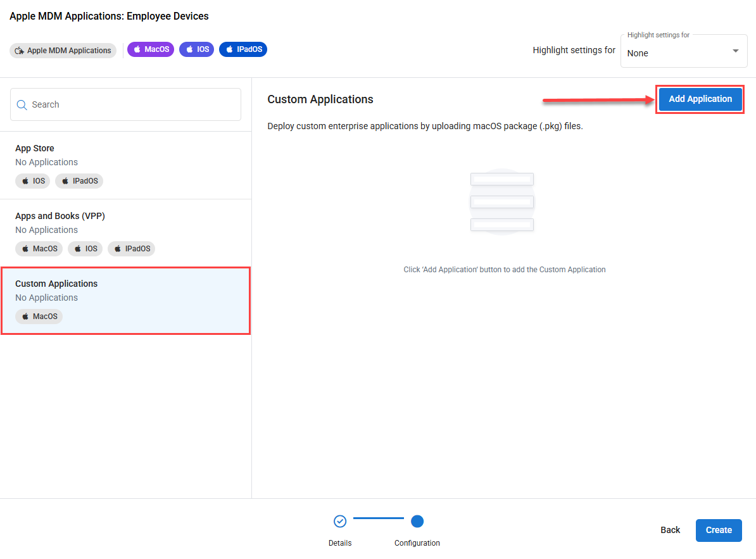Click the dropdown arrow beside None
Viewport: 756px width, 559px height.
736,51
